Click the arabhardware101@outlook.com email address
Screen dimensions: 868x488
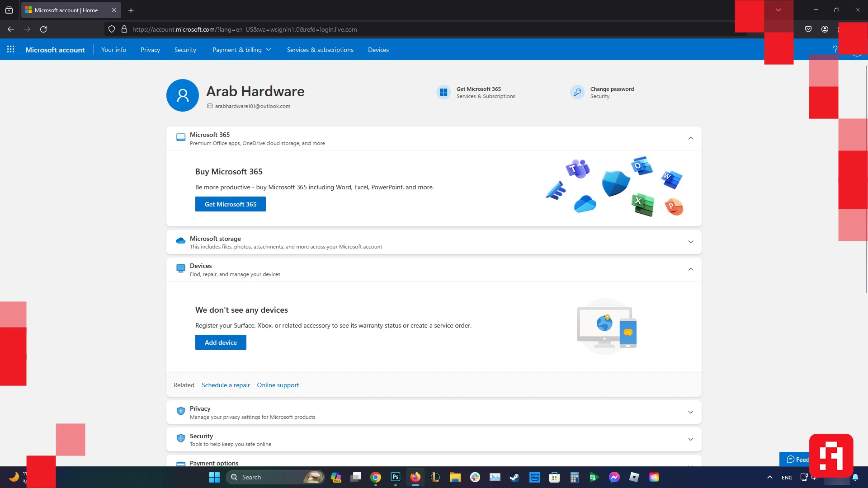[253, 106]
